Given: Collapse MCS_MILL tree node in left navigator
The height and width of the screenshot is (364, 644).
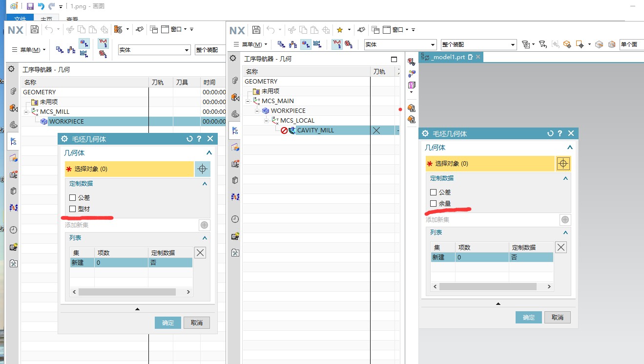Looking at the screenshot, I should click(x=26, y=111).
